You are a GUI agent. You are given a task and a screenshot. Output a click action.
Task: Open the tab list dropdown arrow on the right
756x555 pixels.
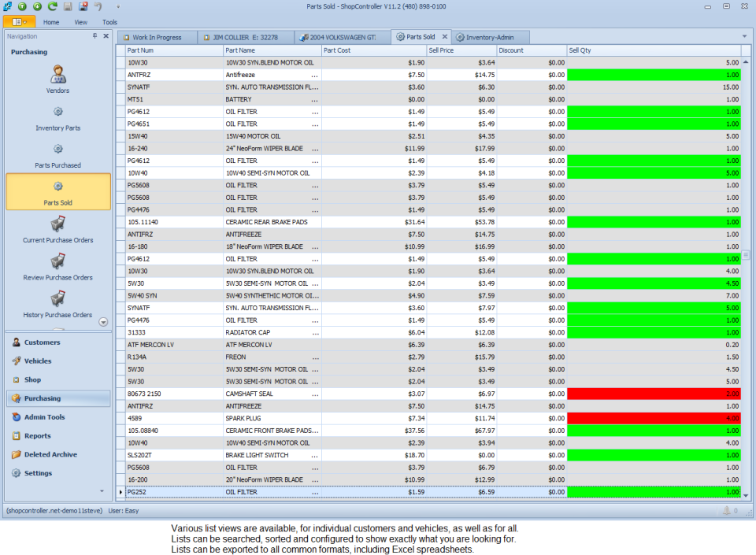point(743,36)
